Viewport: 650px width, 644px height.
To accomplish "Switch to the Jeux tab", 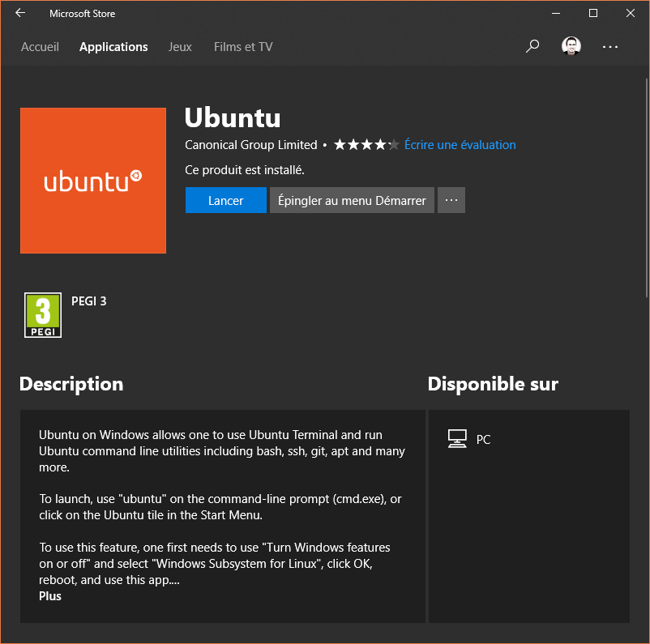I will pos(180,47).
